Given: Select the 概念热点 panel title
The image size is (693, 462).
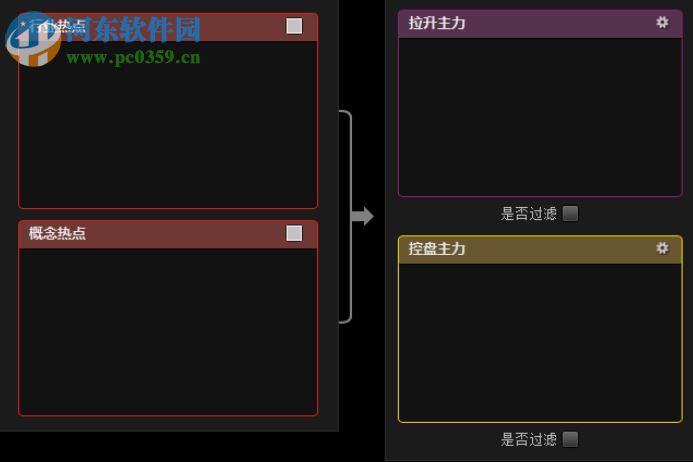Looking at the screenshot, I should [57, 233].
